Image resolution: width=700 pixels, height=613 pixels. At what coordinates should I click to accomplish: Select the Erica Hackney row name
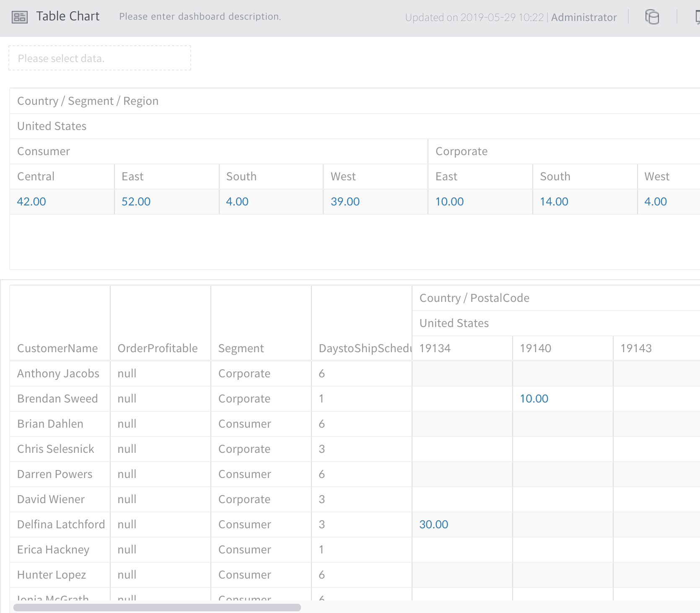click(x=53, y=550)
